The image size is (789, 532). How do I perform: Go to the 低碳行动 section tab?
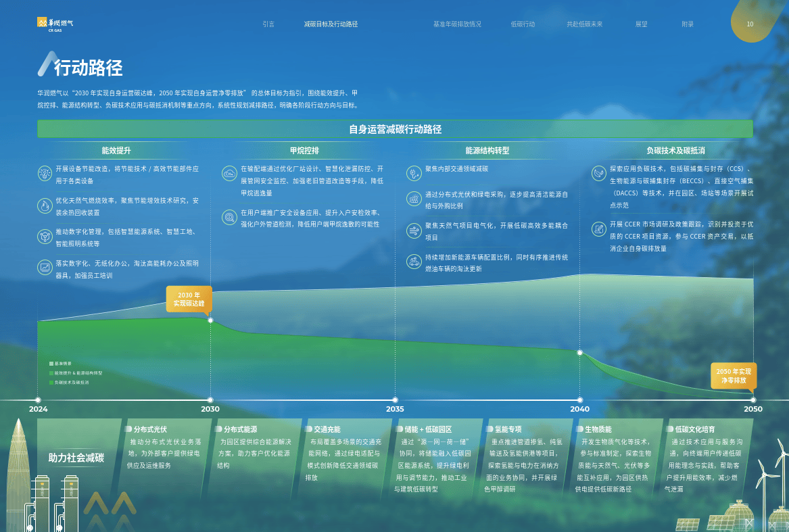pos(523,24)
